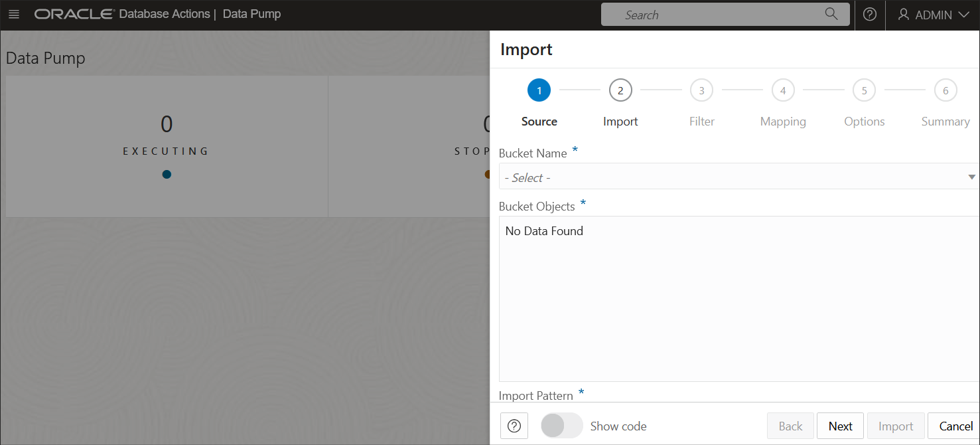Go to wizard step 4 Mapping

783,90
